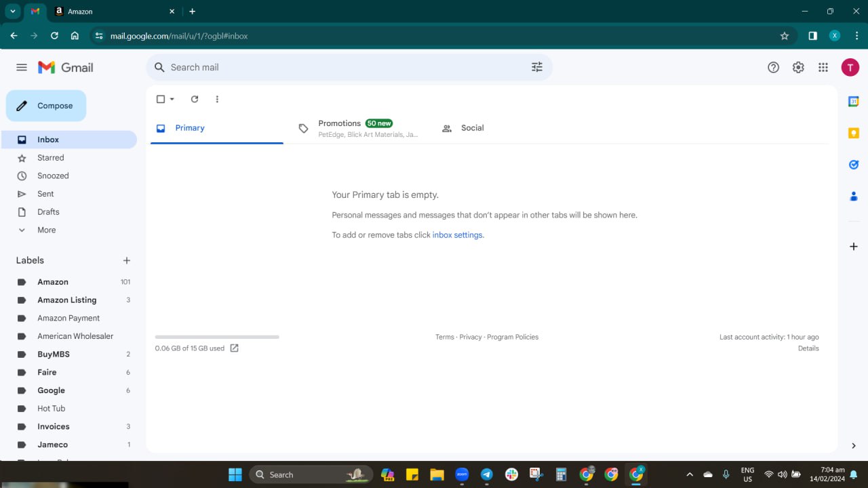The width and height of the screenshot is (868, 488).
Task: Open Gmail settings gear
Action: click(798, 67)
